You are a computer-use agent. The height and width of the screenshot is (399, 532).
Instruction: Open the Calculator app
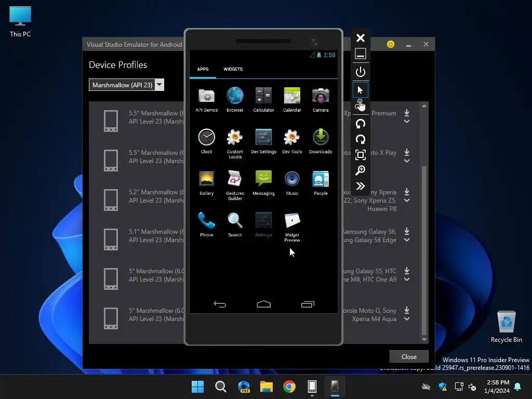click(x=263, y=100)
